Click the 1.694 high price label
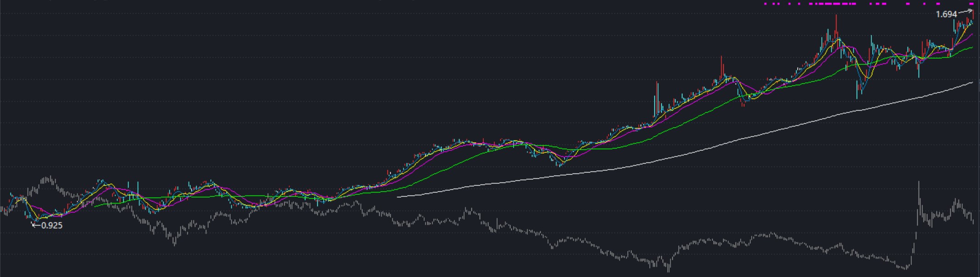 pos(947,15)
